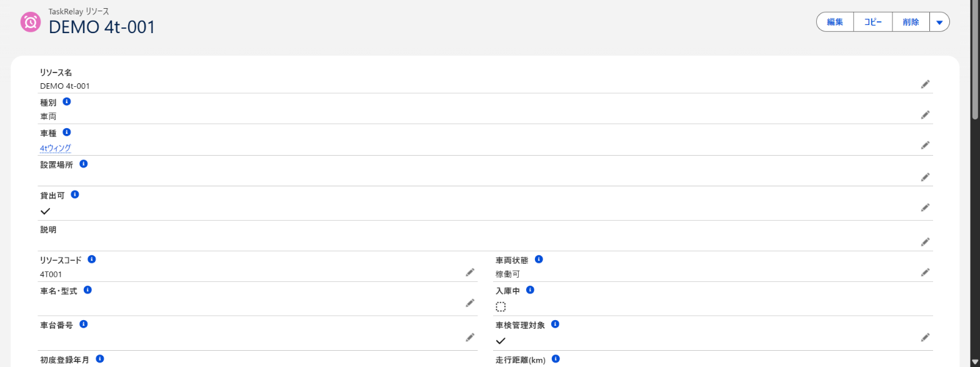Image resolution: width=980 pixels, height=367 pixels.
Task: Edit the 貸出可 field via pencil icon
Action: pyautogui.click(x=925, y=208)
